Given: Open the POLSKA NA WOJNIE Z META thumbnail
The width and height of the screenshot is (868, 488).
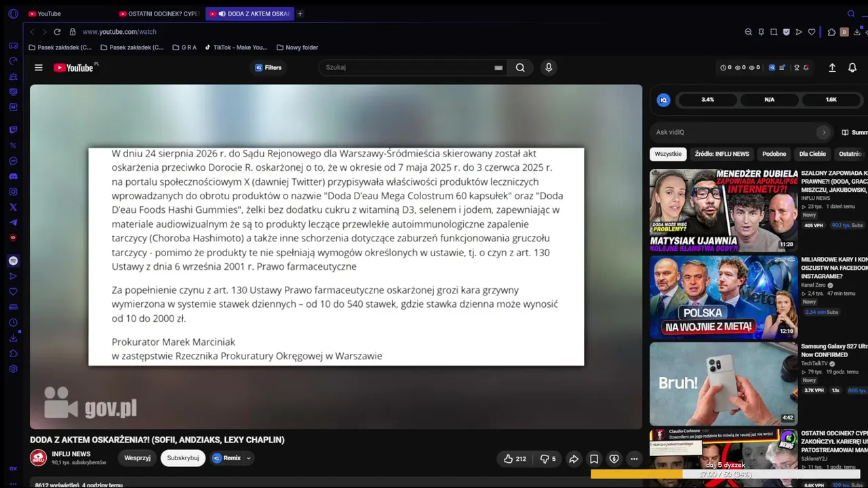Looking at the screenshot, I should coord(724,297).
